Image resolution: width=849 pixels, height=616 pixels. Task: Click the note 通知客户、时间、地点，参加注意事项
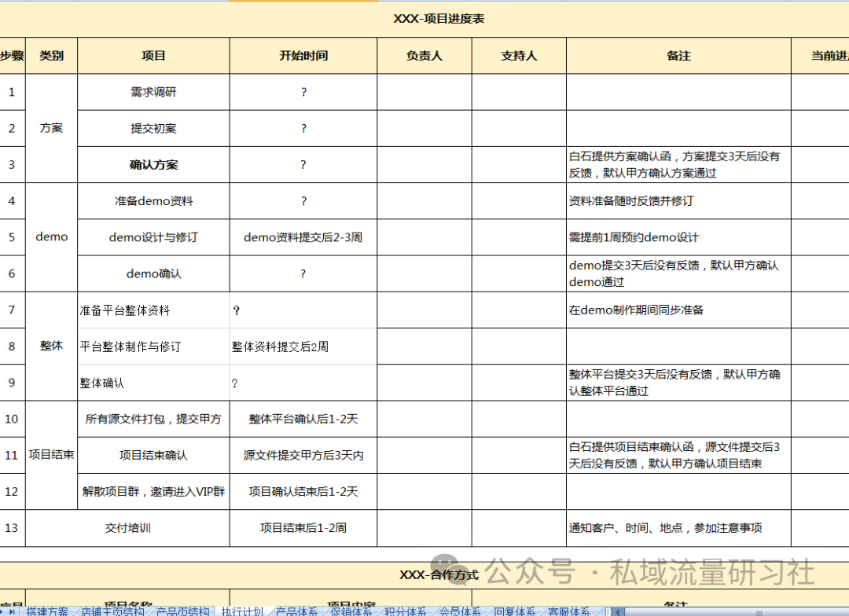point(679,528)
